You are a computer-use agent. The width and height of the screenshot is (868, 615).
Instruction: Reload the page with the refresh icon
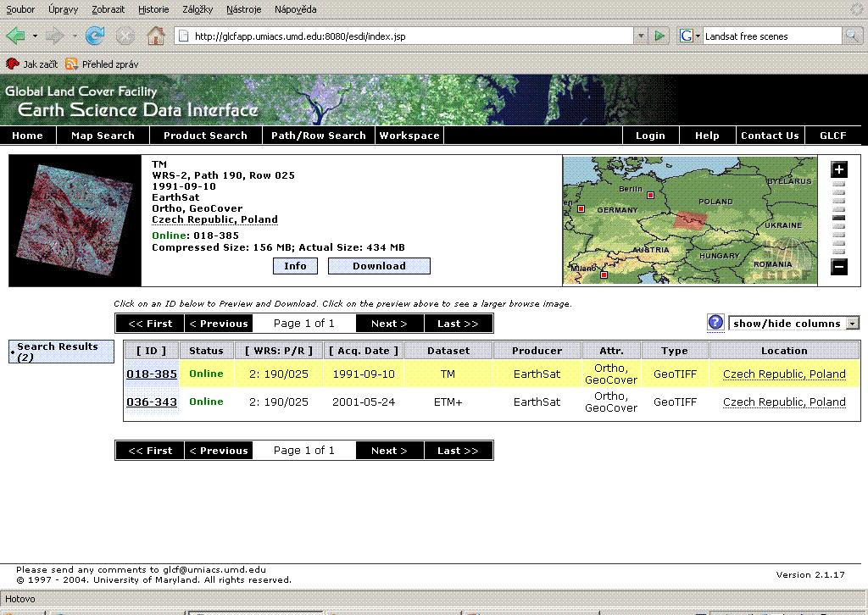(95, 36)
